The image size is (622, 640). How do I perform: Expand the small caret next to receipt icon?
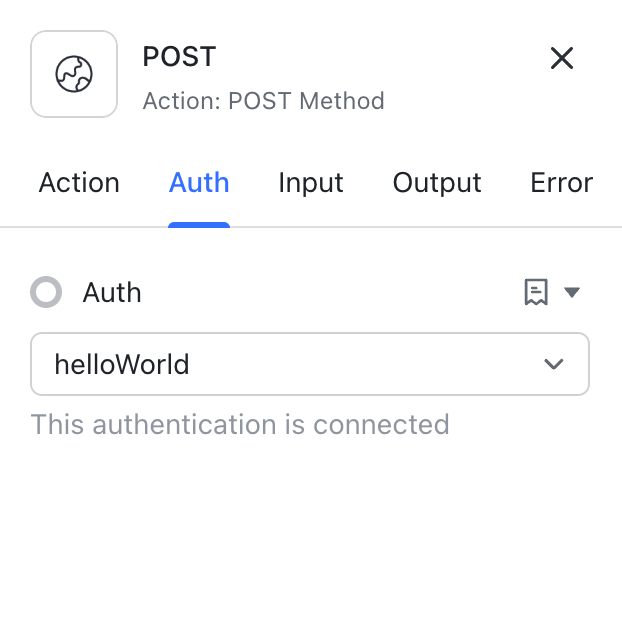coord(572,292)
